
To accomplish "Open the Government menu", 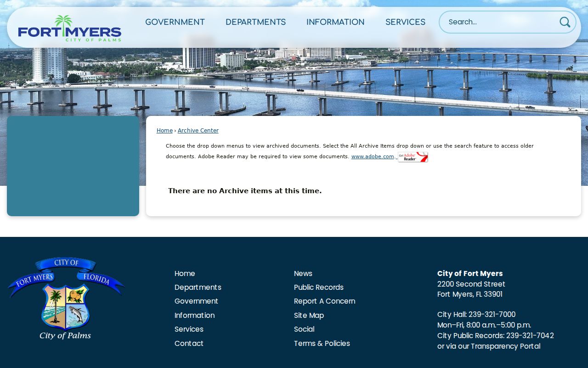I will (x=175, y=22).
